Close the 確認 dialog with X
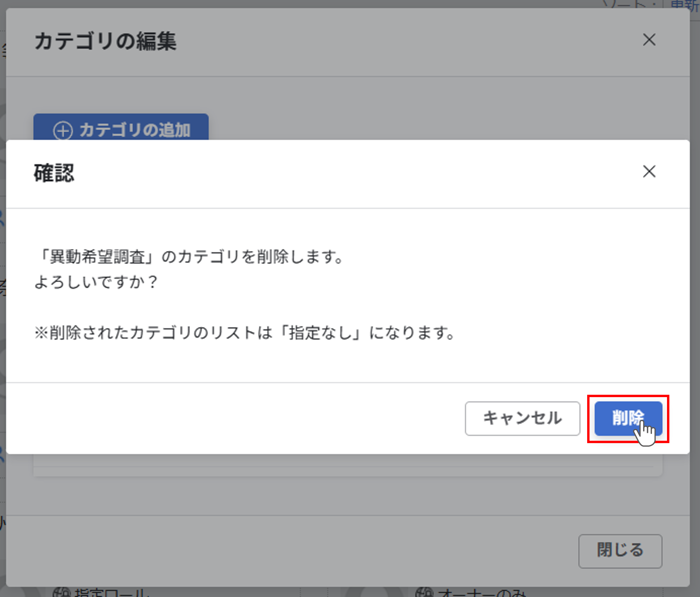 click(x=649, y=171)
